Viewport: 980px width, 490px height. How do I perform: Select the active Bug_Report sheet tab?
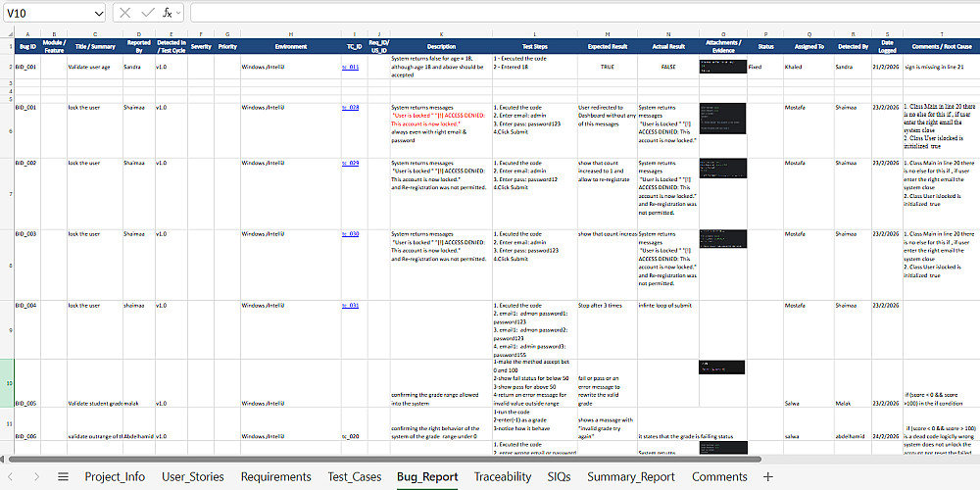coord(427,477)
